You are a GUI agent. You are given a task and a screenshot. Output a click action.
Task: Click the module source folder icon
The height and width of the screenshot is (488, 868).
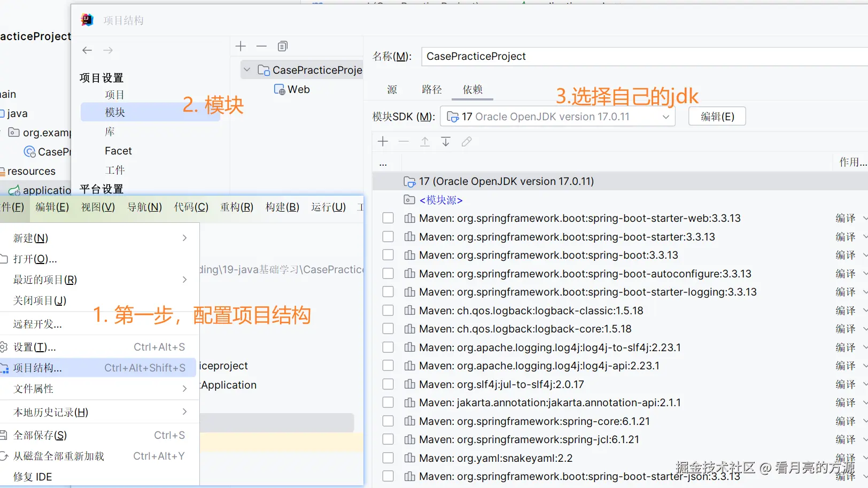pyautogui.click(x=409, y=200)
